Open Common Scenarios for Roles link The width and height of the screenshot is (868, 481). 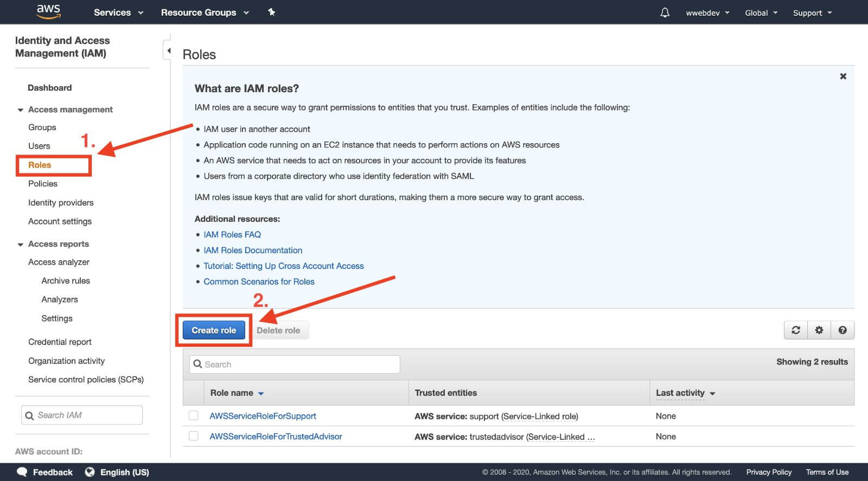click(x=259, y=282)
